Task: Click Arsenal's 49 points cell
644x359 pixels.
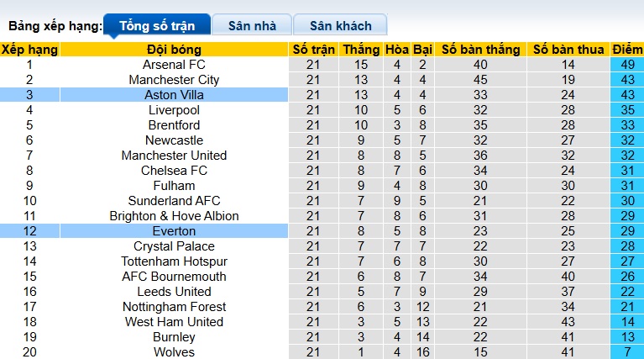Action: click(x=627, y=65)
